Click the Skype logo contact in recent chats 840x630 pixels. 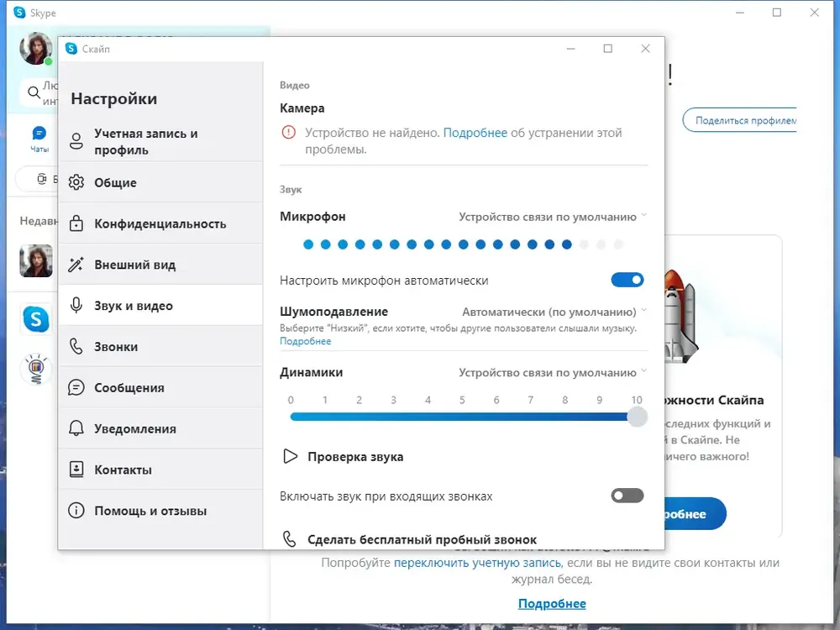pyautogui.click(x=36, y=318)
